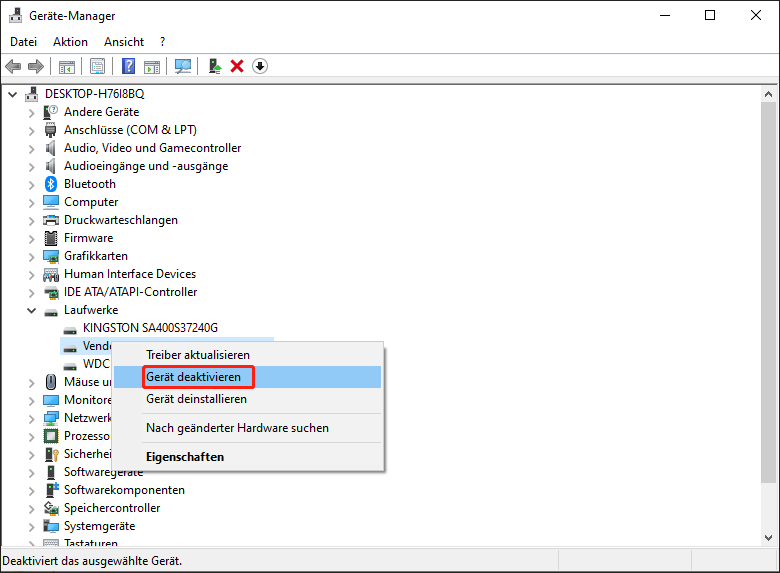The width and height of the screenshot is (780, 573).
Task: Choose Gerät deinstallieren from context menu
Action: (247, 399)
